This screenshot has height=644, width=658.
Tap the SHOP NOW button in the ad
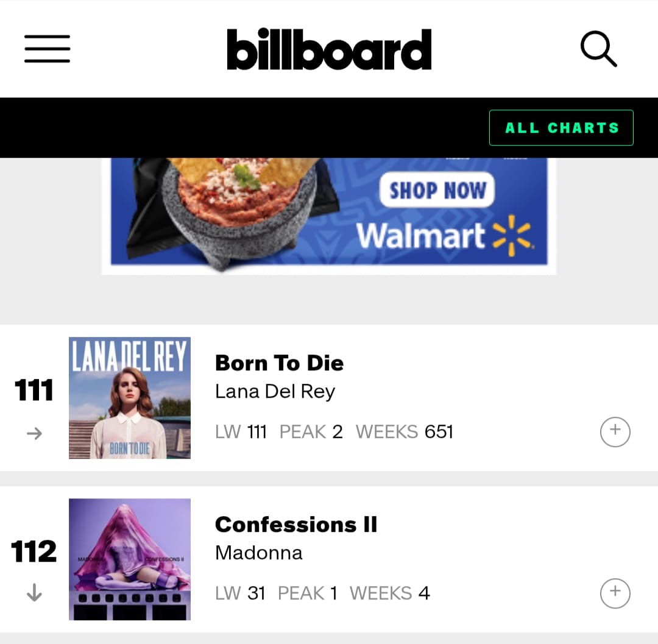point(437,189)
